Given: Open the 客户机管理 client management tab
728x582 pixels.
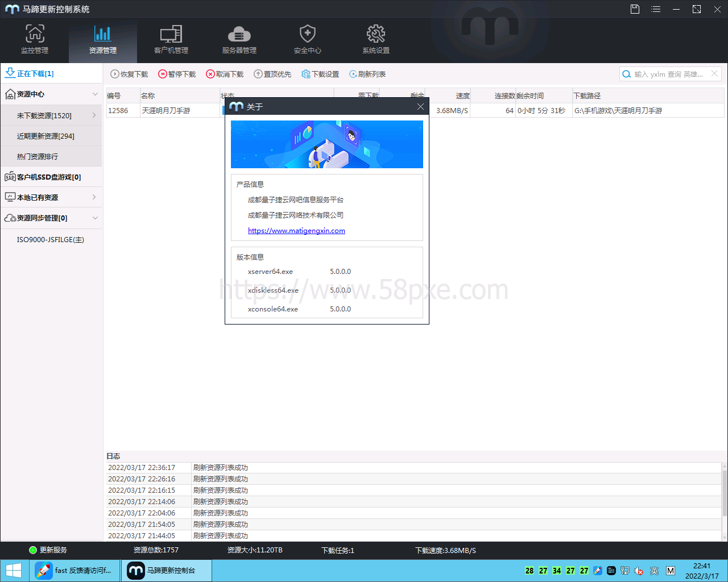Looking at the screenshot, I should pos(171,40).
